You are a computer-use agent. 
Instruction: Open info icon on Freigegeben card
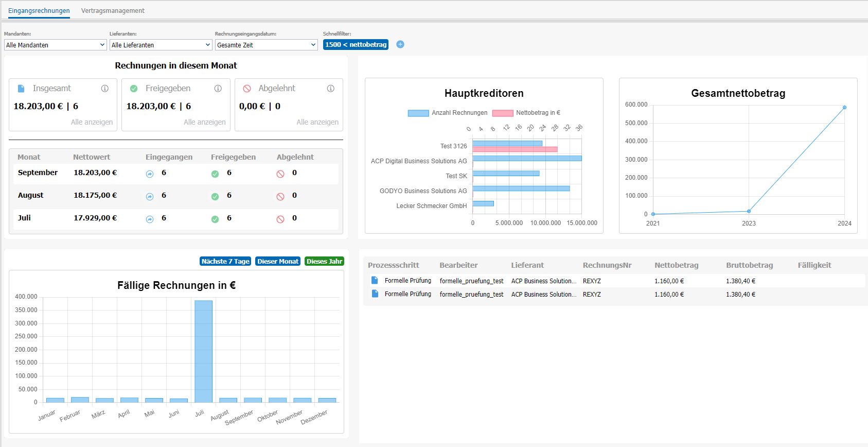click(x=218, y=89)
